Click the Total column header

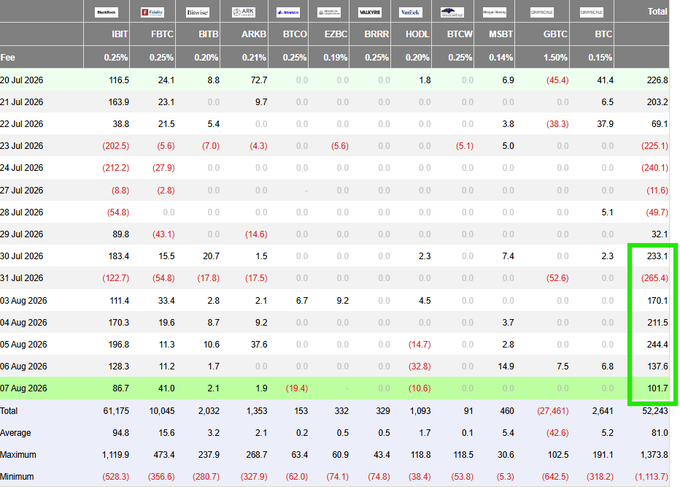pos(657,12)
